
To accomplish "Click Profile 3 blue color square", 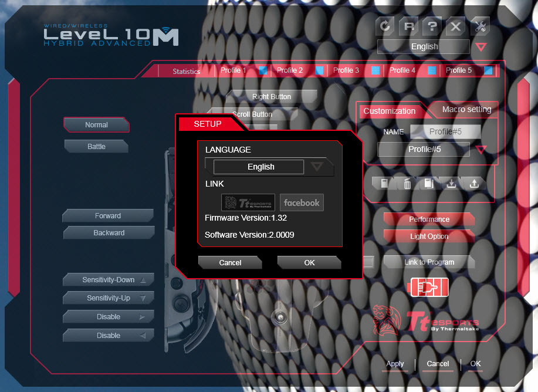I will [x=375, y=70].
